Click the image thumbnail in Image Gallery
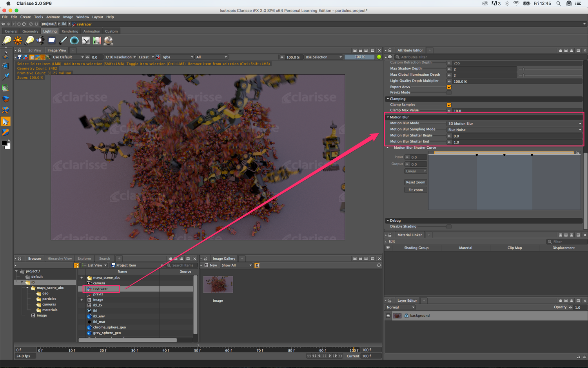588x368 pixels. click(x=218, y=284)
